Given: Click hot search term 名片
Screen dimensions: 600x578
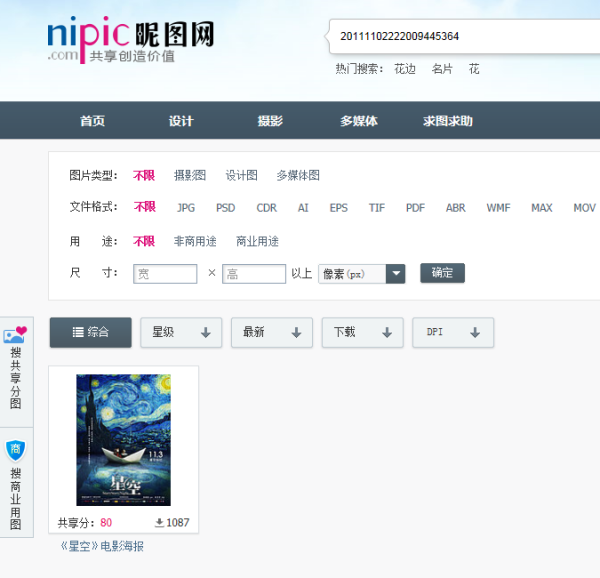Looking at the screenshot, I should pos(442,69).
